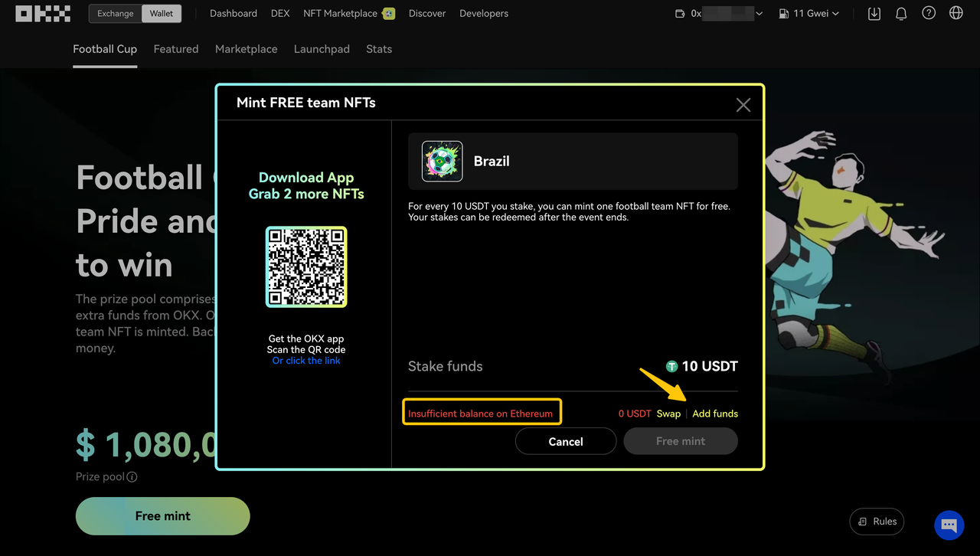
Task: Open the help question mark icon
Action: (929, 13)
